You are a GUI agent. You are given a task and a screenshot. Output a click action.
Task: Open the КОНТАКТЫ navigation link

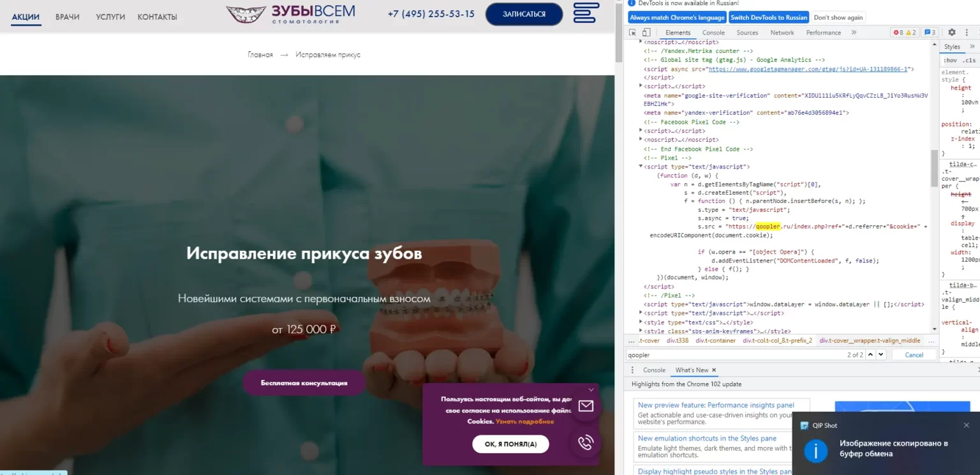click(x=158, y=17)
